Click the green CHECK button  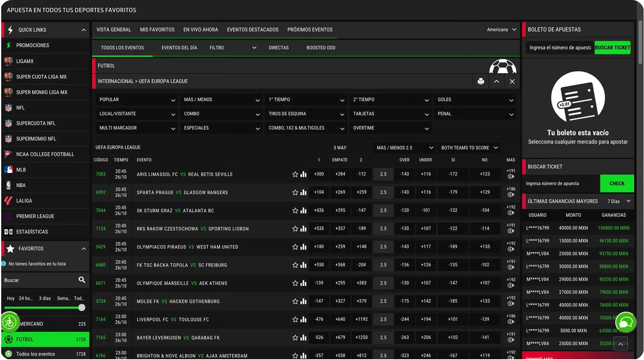[x=617, y=184]
